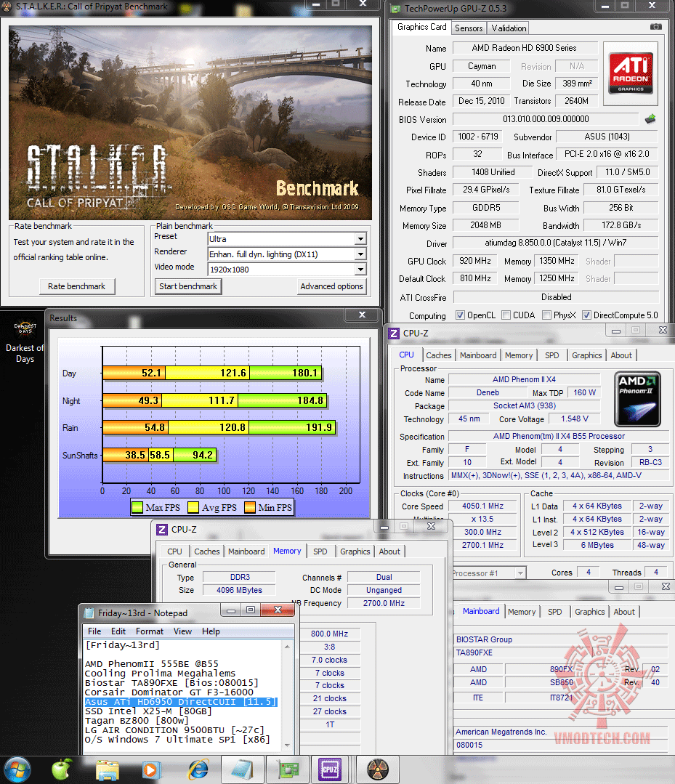Open Graphics tab in CPU-Z Memory window
Viewport: 675px width, 784px height.
pyautogui.click(x=355, y=551)
